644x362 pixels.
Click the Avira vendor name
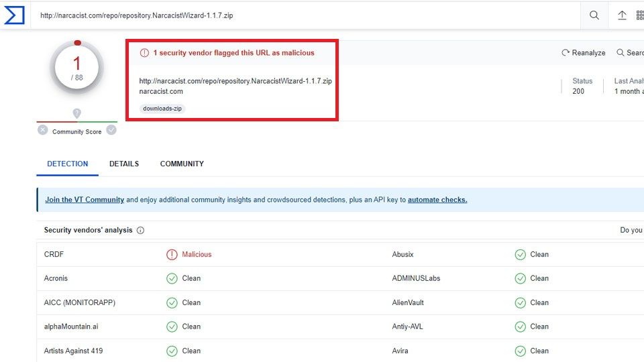pos(400,351)
